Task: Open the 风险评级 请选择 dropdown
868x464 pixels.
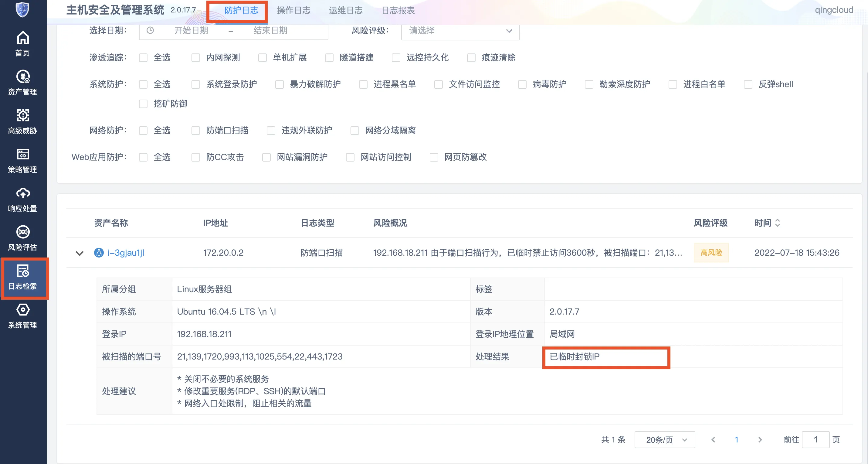Action: pos(460,31)
